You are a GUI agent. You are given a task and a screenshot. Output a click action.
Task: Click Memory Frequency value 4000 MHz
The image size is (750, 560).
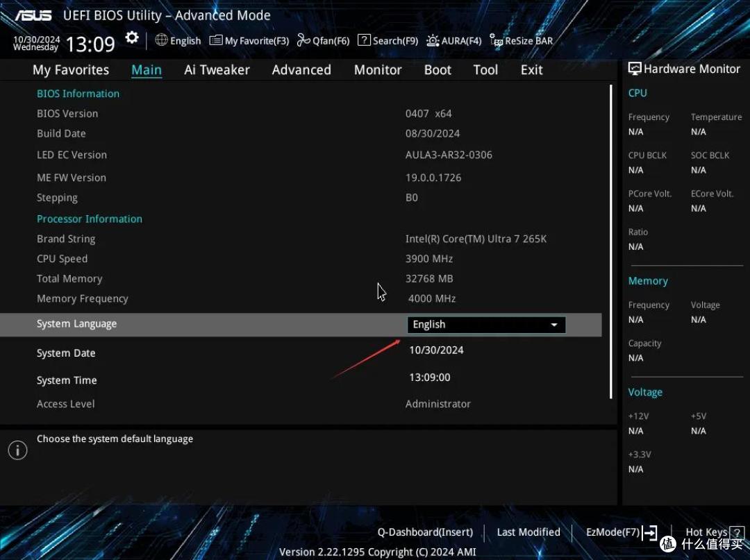coord(432,298)
